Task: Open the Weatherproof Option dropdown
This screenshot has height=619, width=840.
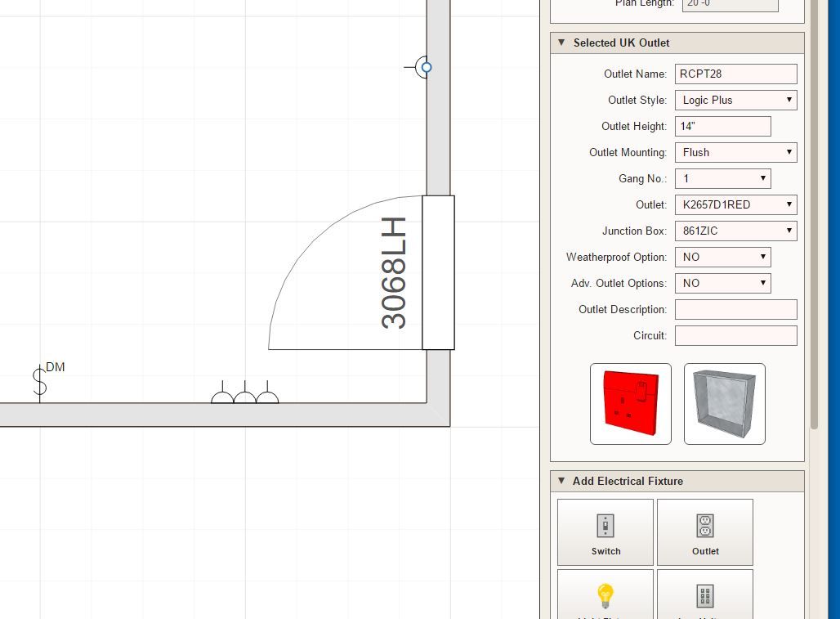Action: pyautogui.click(x=722, y=258)
